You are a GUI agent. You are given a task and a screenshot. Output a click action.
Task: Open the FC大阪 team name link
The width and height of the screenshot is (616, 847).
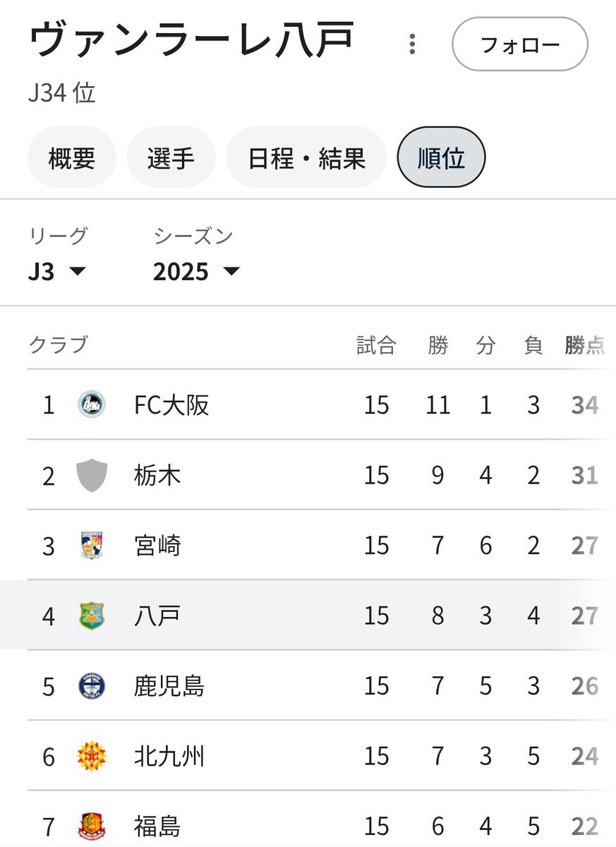[171, 405]
